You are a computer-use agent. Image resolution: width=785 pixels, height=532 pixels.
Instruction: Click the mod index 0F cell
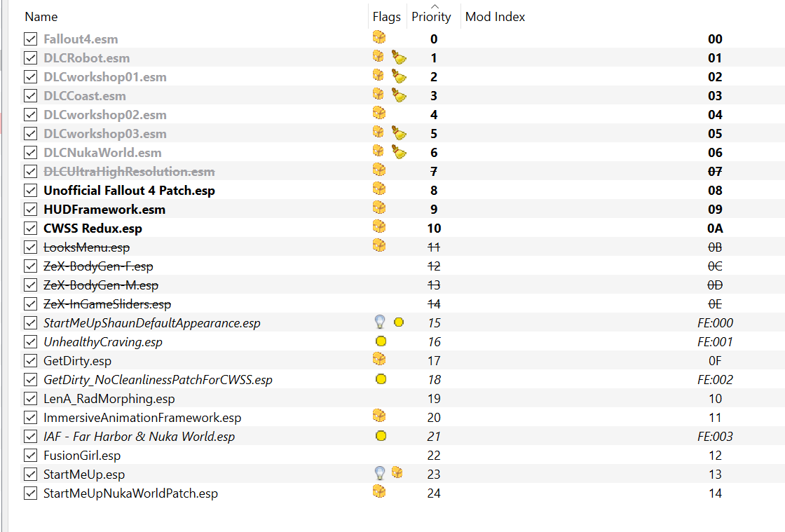pos(715,361)
